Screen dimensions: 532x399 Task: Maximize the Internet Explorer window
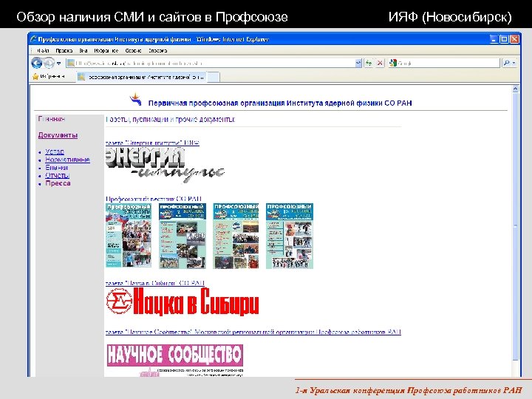pyautogui.click(x=504, y=39)
